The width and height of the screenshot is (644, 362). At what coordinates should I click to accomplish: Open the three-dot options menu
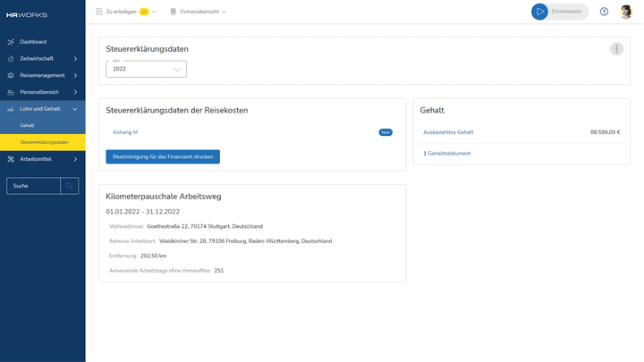point(616,49)
